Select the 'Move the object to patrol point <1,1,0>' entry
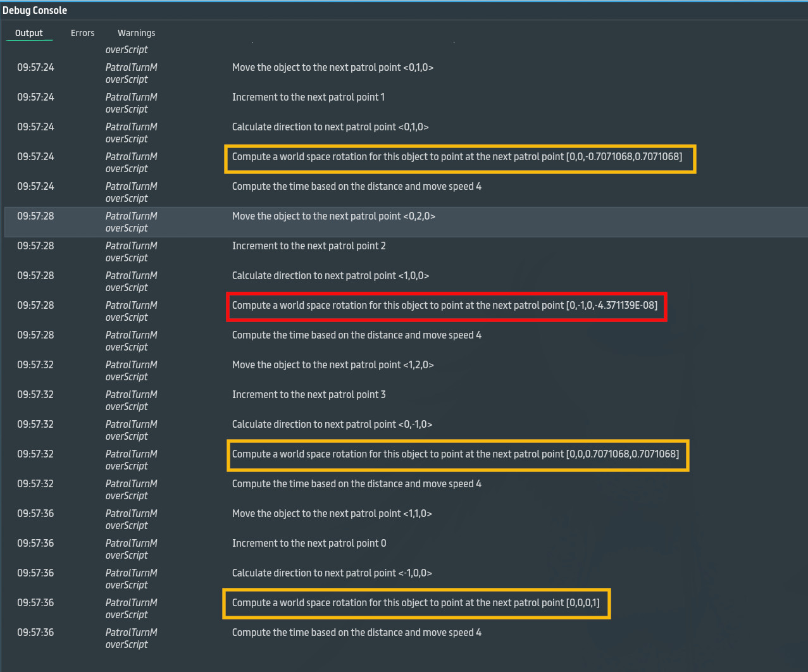Screen dimensions: 808x672 point(333,513)
